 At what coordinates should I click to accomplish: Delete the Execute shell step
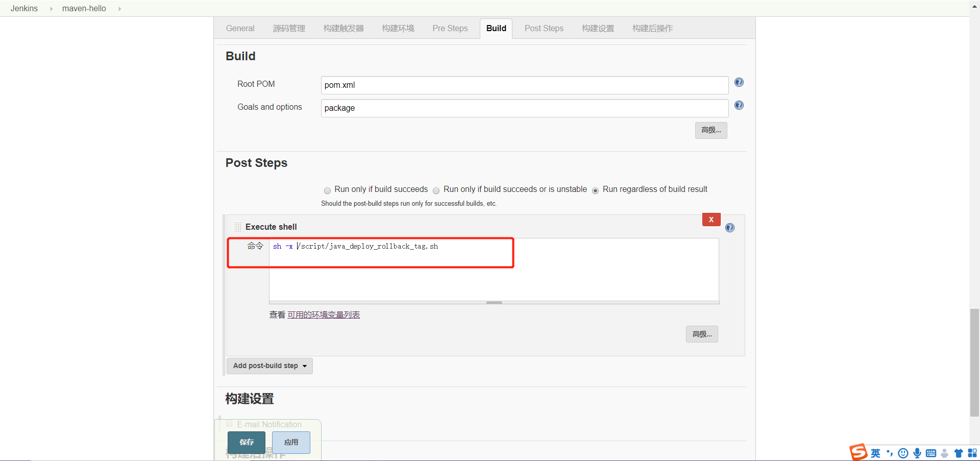point(711,220)
